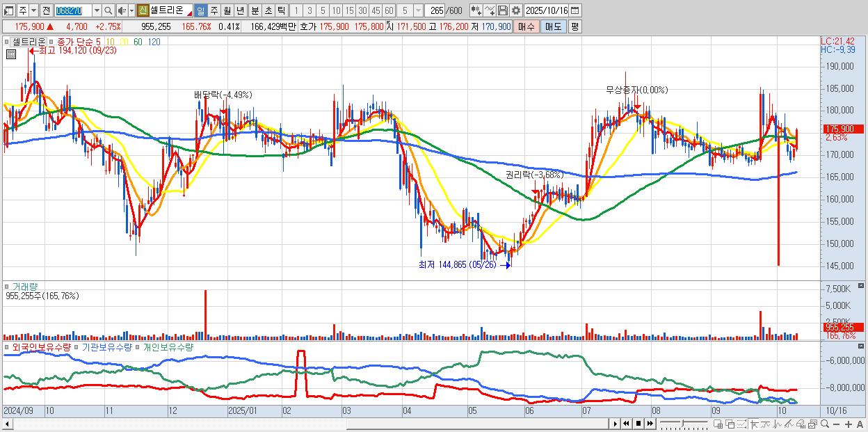The height and width of the screenshot is (432, 868).
Task: Click the grid icon under the chart legend
Action: 10,53
